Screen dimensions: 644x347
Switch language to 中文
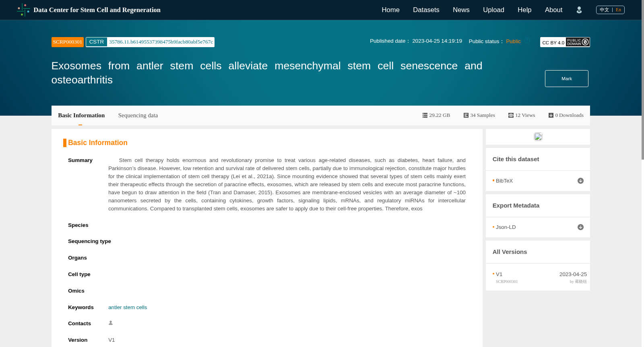[x=604, y=10]
